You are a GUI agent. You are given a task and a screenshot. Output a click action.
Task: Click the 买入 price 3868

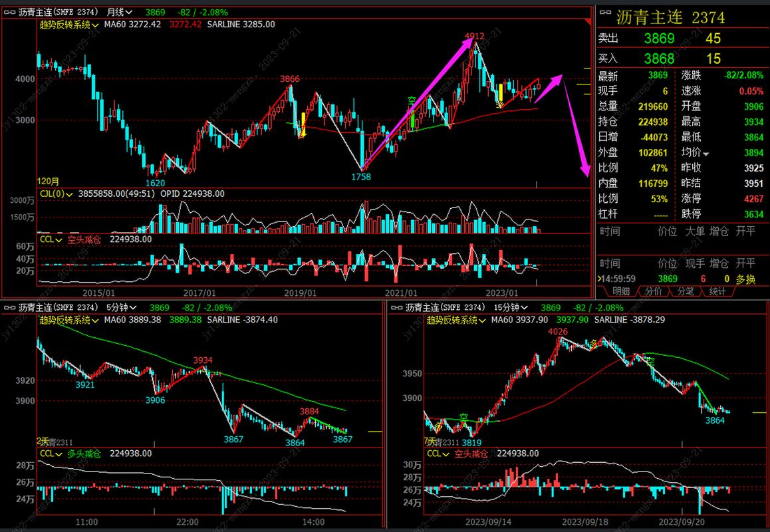tap(658, 59)
